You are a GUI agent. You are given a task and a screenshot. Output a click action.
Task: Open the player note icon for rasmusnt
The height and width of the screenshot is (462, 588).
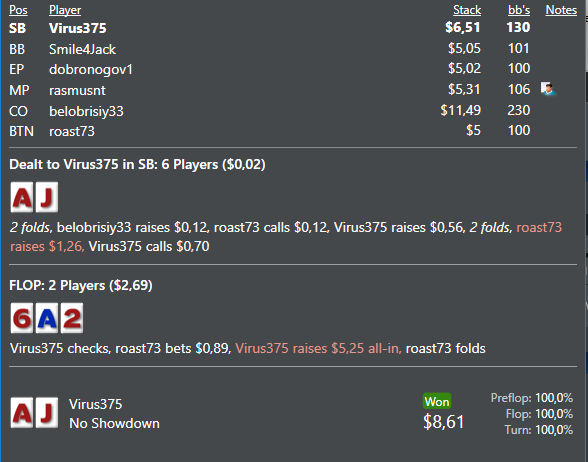click(548, 89)
